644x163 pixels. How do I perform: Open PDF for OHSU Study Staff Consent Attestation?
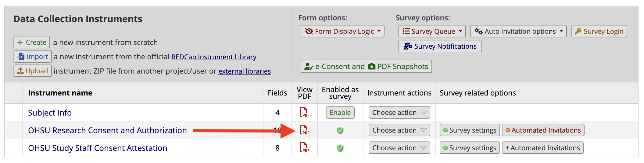coord(304,148)
